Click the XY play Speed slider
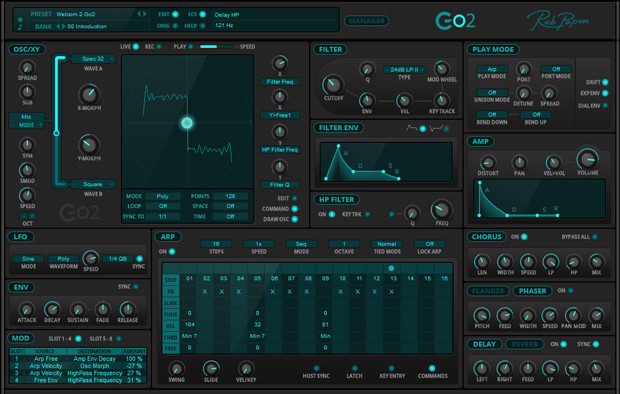Screen dimensions: 620x394 216,47
